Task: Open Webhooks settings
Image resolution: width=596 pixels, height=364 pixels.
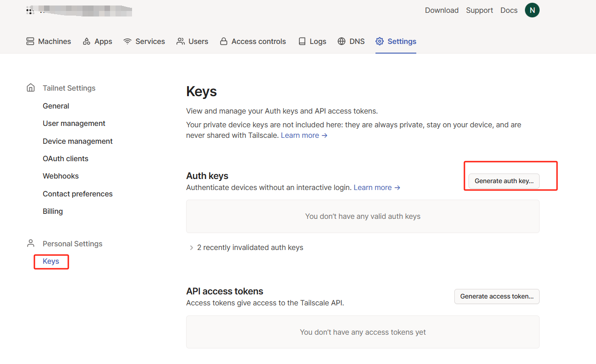Action: (x=61, y=176)
